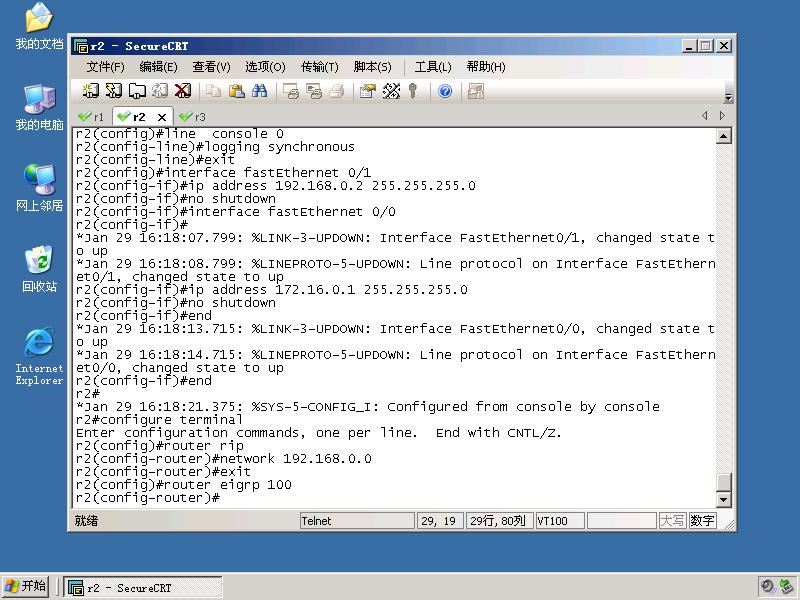800x600 pixels.
Task: Open the 帮助(H) menu
Action: point(486,67)
